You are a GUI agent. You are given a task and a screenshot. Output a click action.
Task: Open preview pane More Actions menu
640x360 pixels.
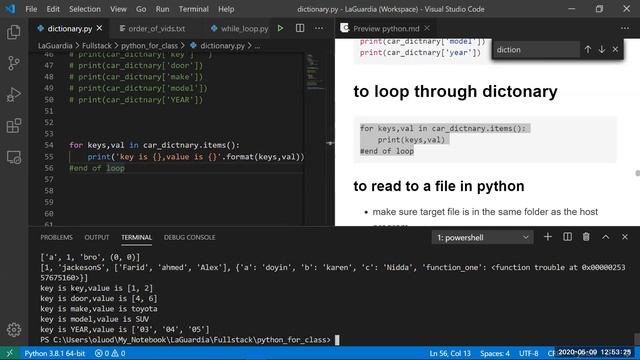tap(625, 28)
